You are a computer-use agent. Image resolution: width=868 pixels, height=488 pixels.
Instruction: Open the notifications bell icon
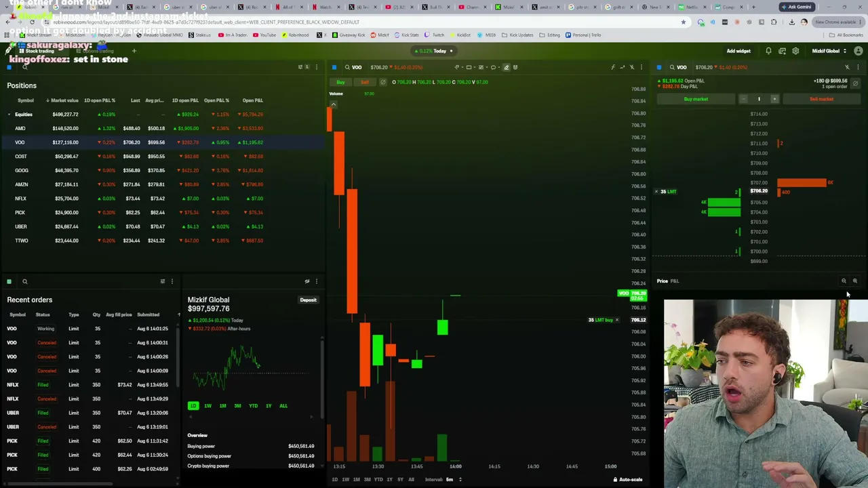(768, 51)
